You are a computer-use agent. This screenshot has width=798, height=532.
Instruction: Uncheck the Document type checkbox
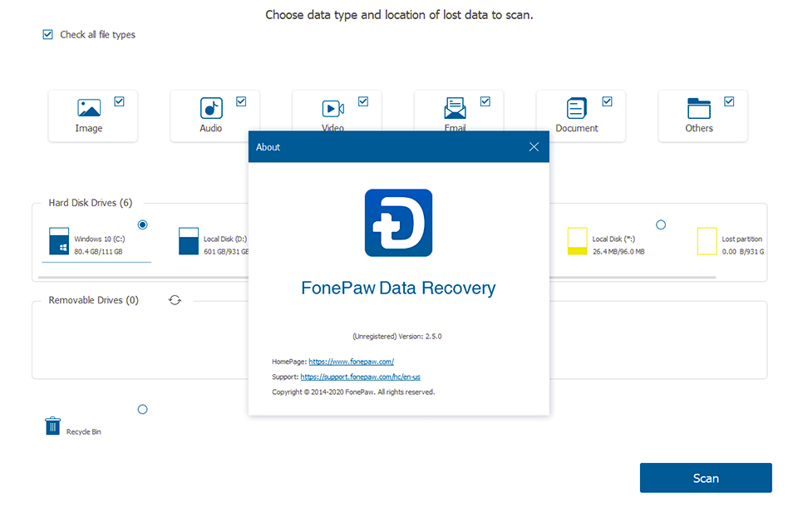608,101
